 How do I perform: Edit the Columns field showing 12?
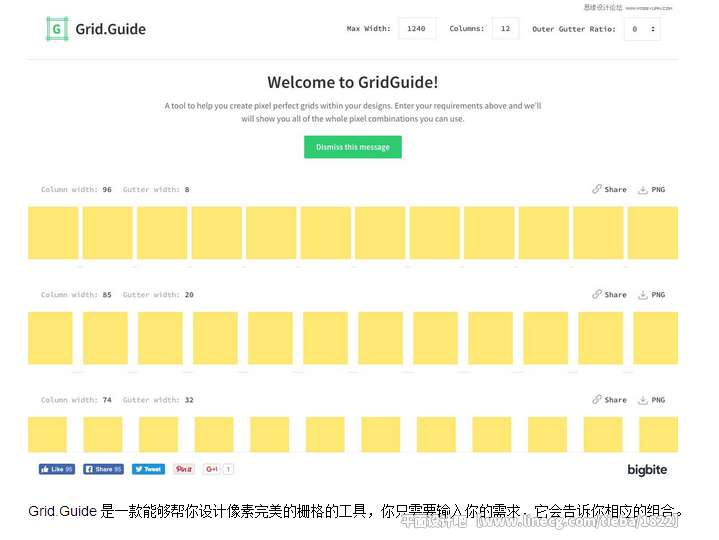point(505,28)
